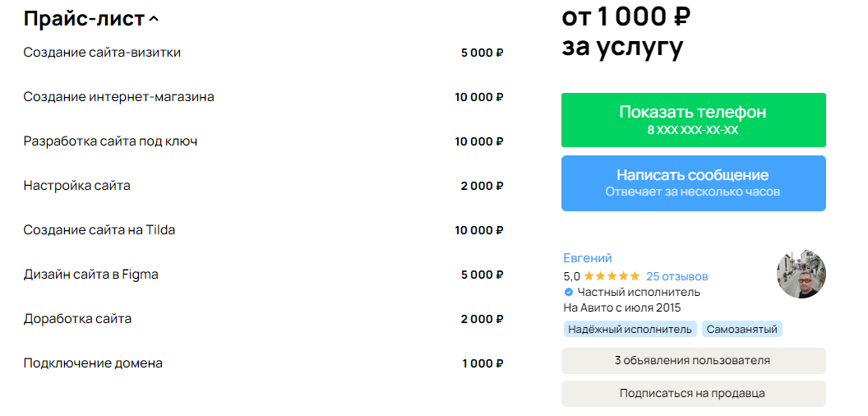
Task: Click the Показать телефон button
Action: (x=693, y=120)
